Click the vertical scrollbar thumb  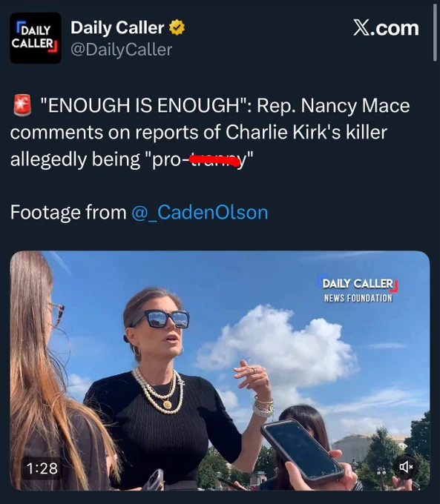tap(436, 30)
